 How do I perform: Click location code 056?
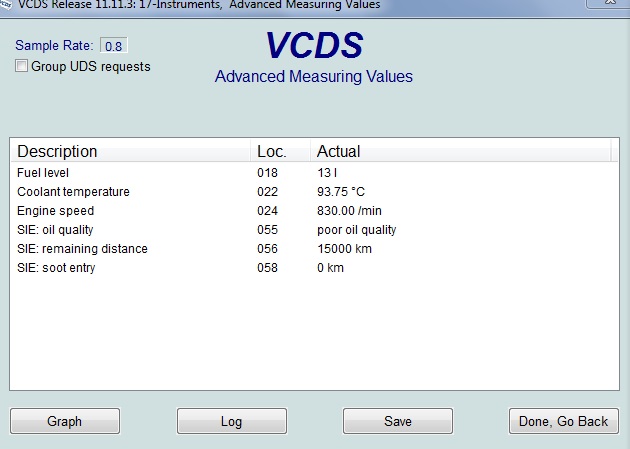click(x=267, y=249)
